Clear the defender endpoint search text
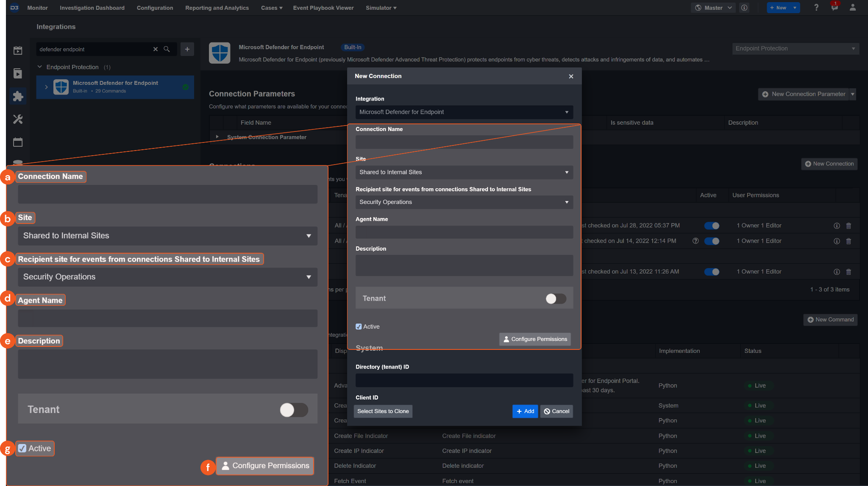868x486 pixels. tap(156, 49)
